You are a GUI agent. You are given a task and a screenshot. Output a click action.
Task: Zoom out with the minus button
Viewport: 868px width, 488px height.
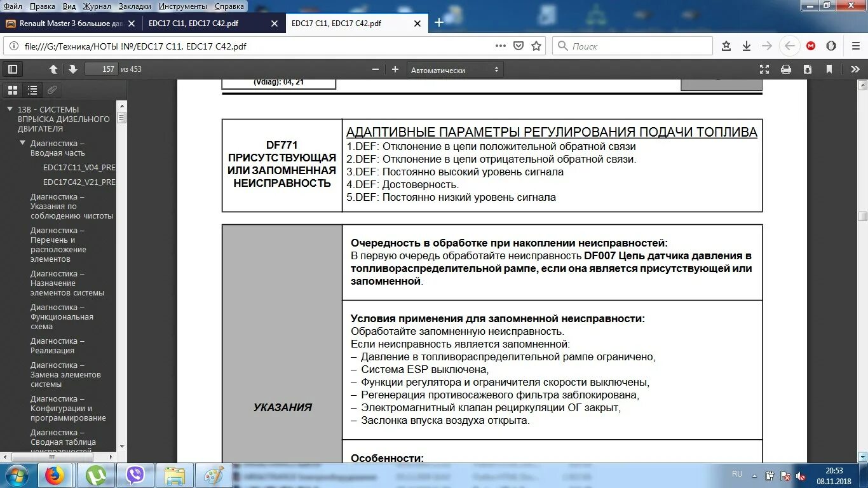coord(376,69)
